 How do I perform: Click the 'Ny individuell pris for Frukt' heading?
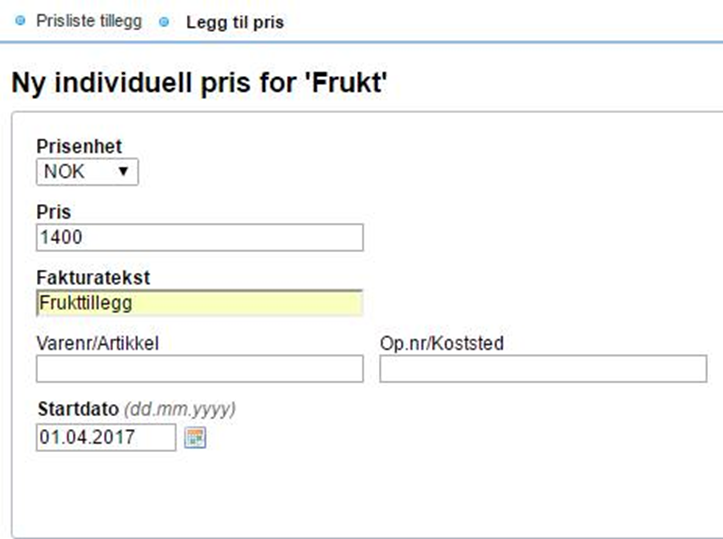[x=198, y=82]
